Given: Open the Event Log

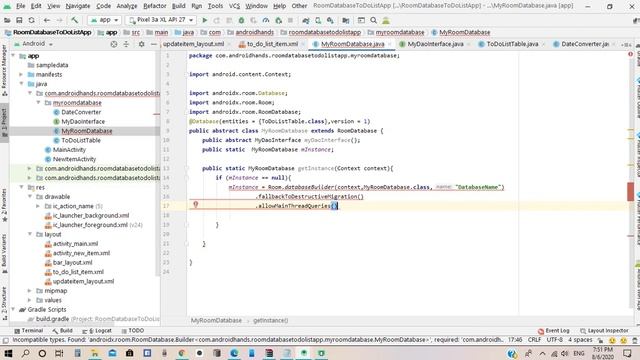Looking at the screenshot, I should coord(553,331).
